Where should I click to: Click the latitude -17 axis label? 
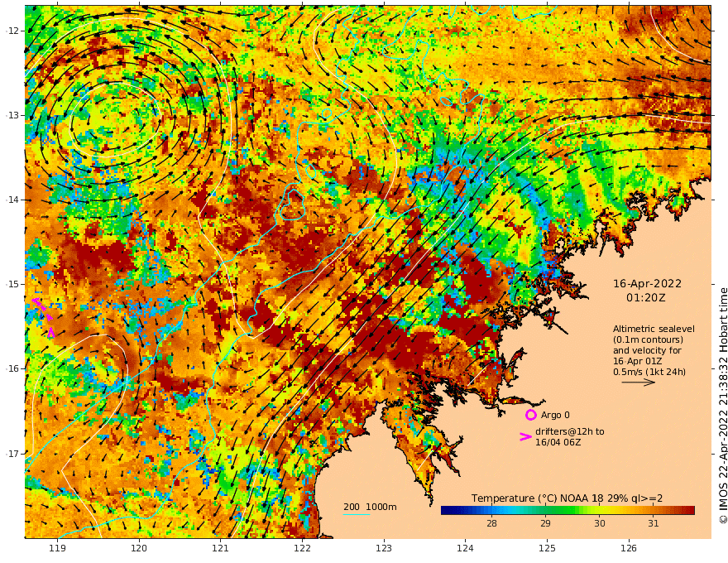(x=12, y=454)
